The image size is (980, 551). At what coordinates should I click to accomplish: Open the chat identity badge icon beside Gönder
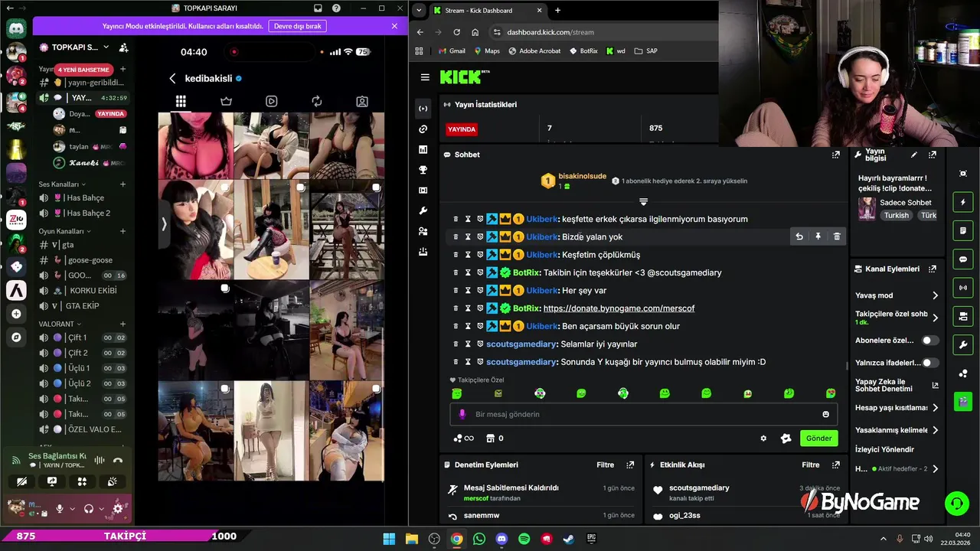tap(786, 439)
